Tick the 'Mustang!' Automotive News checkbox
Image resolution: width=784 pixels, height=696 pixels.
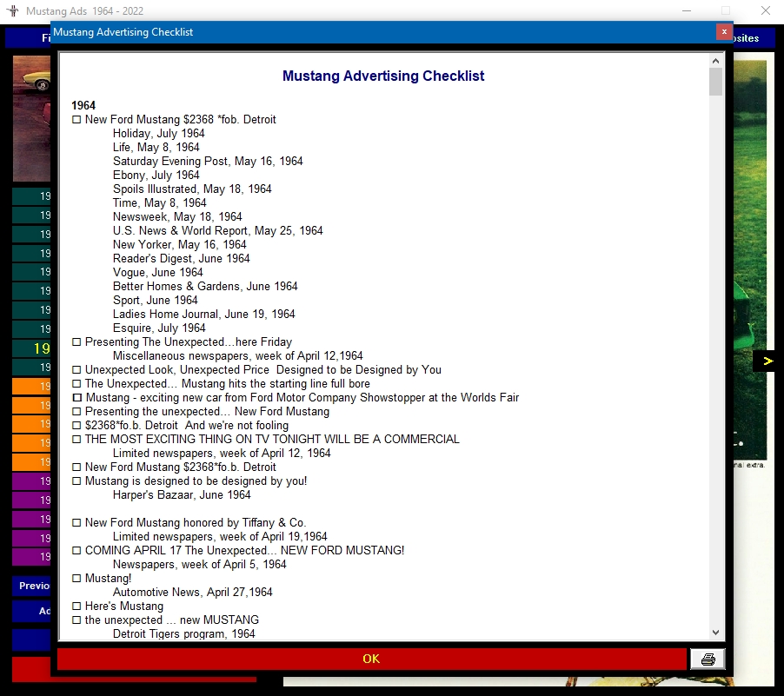[76, 579]
